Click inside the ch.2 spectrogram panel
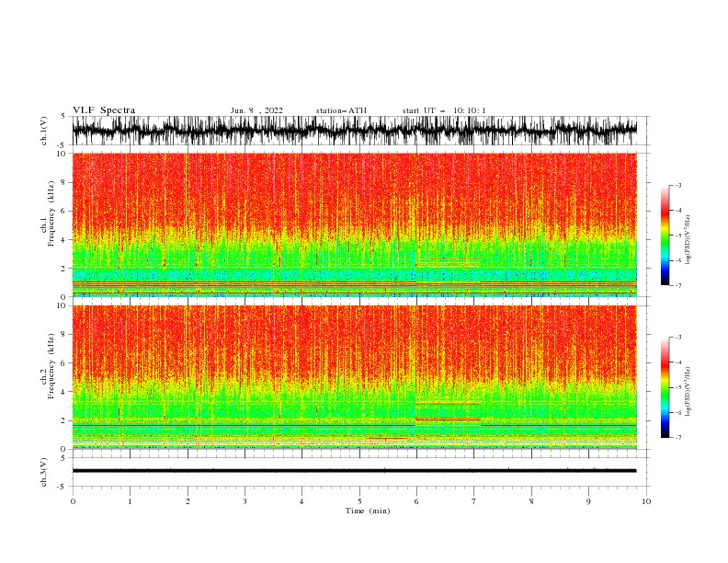 (354, 377)
